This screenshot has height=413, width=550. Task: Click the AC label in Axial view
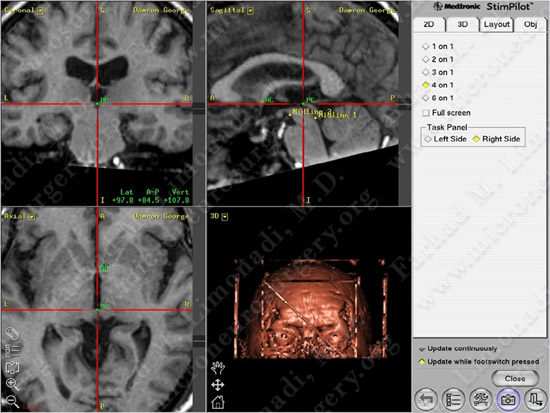[105, 268]
